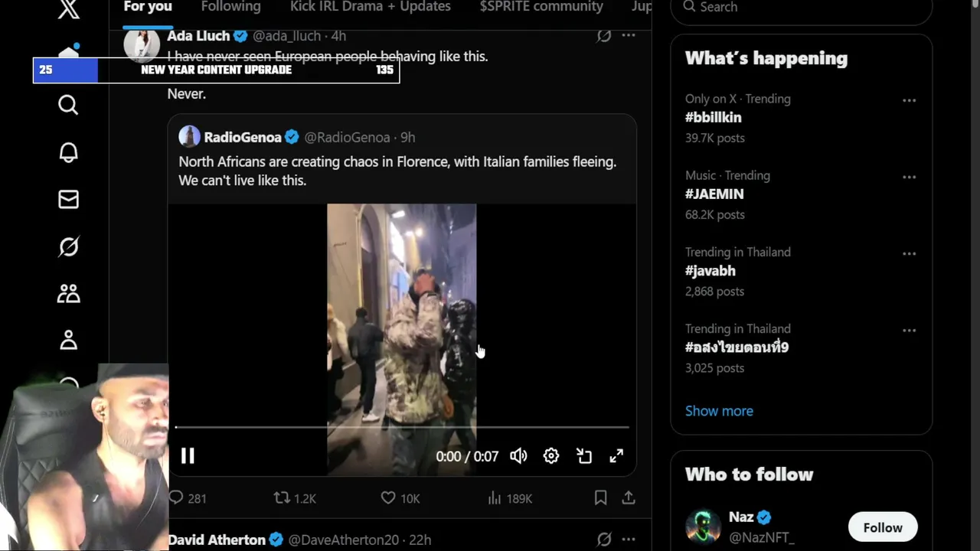Enter fullscreen on the video
The height and width of the screenshot is (551, 980).
coord(616,456)
